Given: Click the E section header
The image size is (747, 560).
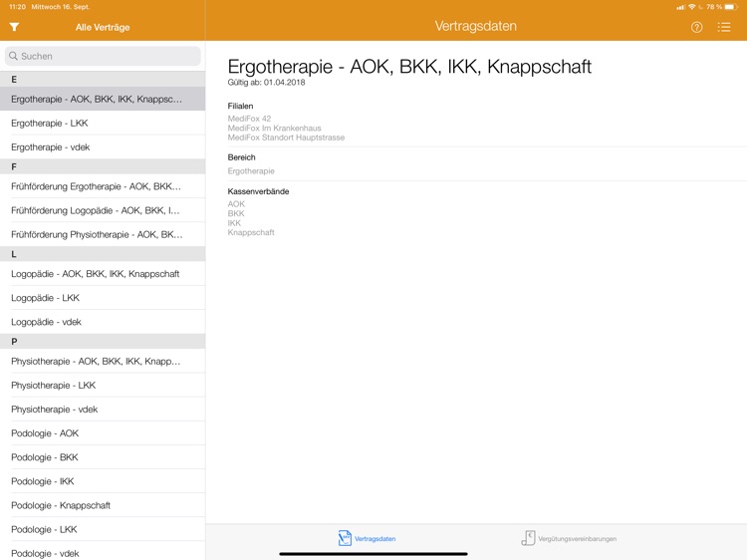Looking at the screenshot, I should coord(103,79).
